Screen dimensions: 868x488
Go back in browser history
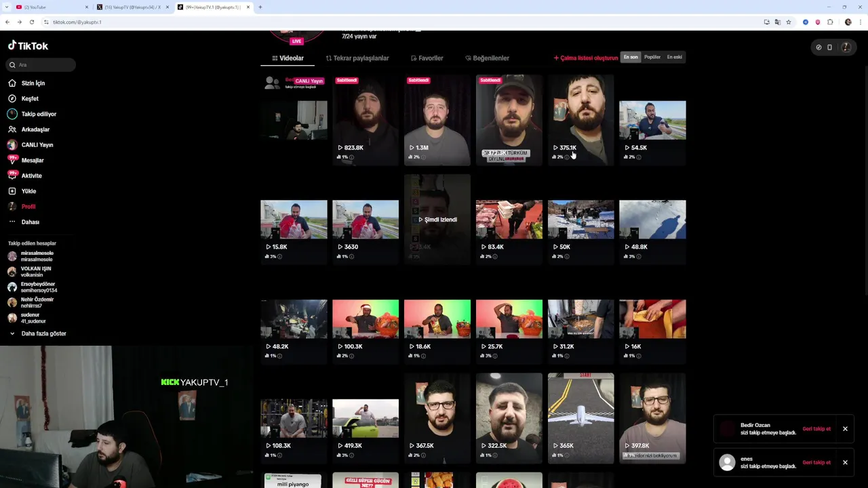pyautogui.click(x=7, y=22)
